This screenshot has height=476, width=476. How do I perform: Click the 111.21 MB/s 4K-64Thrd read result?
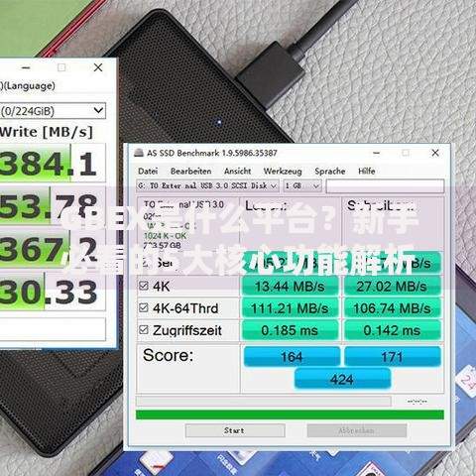click(x=290, y=308)
